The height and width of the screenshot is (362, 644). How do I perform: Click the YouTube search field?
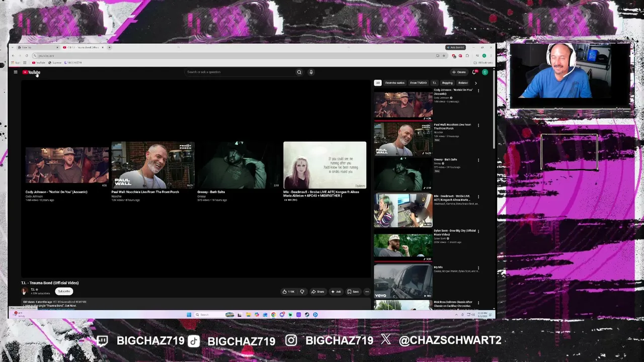(239, 72)
